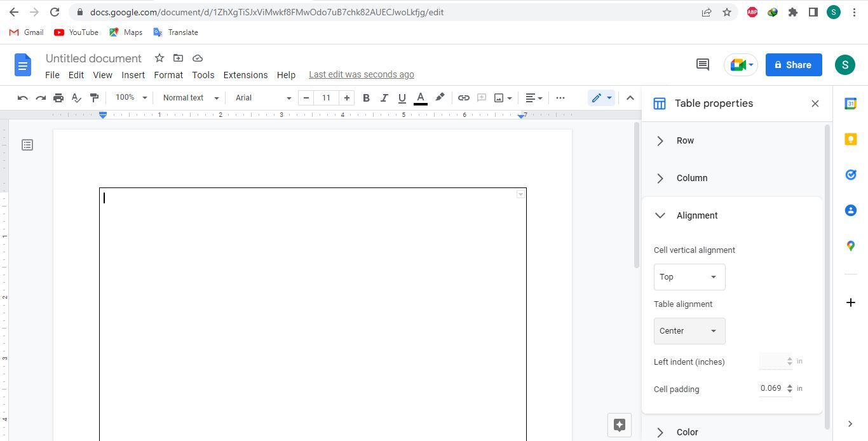Open the Editing mode pencil dropdown
Image resolution: width=868 pixels, height=441 pixels.
tap(601, 98)
